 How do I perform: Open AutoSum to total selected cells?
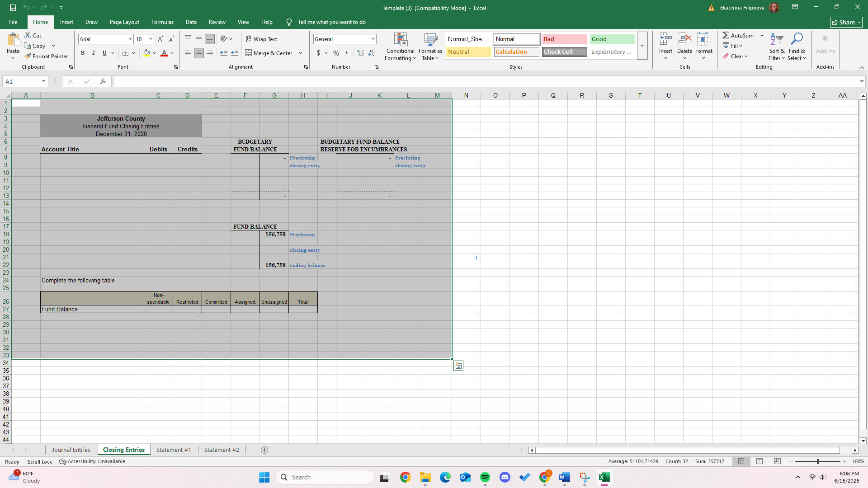(x=740, y=35)
